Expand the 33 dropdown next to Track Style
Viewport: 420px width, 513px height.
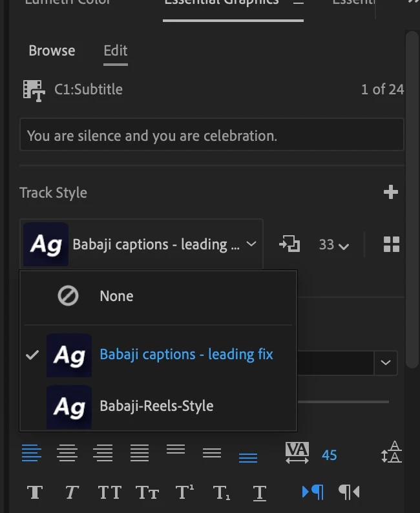click(x=333, y=245)
